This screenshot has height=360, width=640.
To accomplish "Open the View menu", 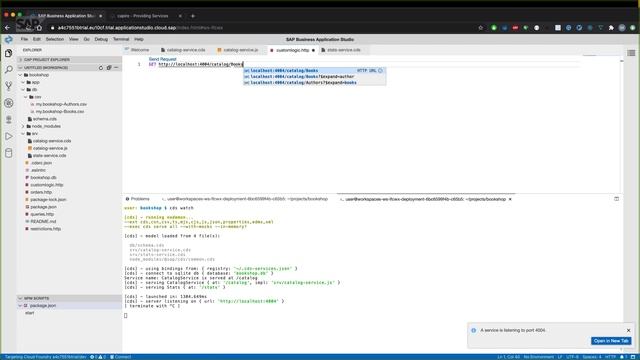I will [x=73, y=40].
